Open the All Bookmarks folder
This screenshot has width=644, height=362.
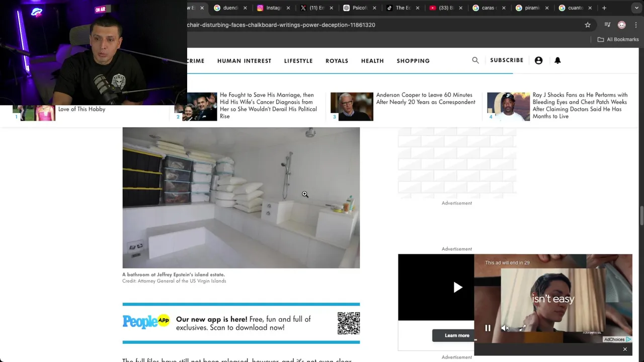(x=618, y=39)
